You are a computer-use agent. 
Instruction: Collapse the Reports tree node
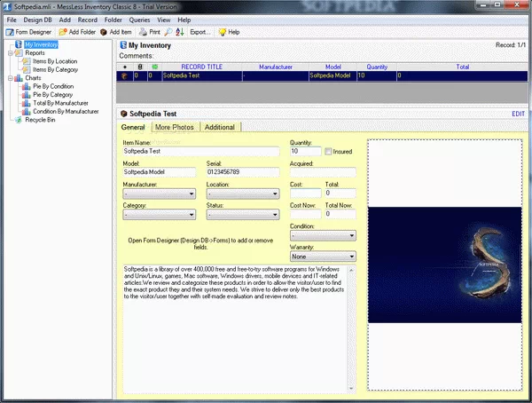9,52
